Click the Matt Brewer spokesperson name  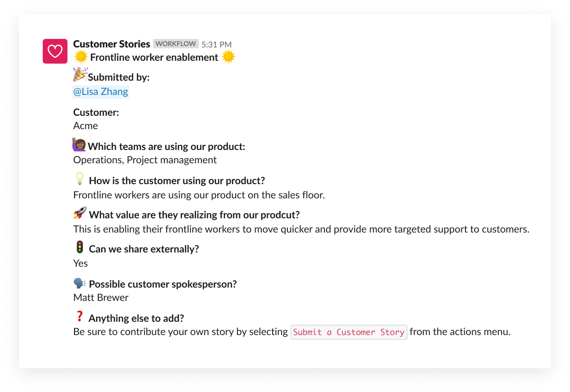click(x=101, y=298)
